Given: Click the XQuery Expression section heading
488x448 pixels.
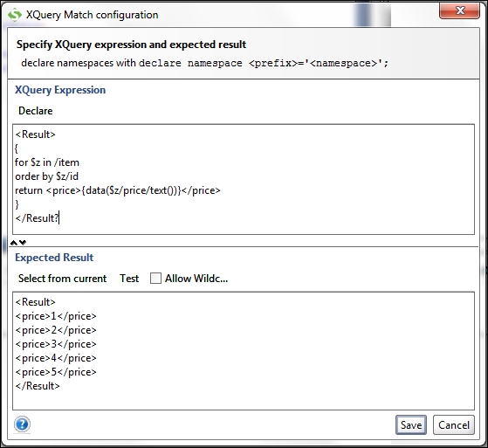Looking at the screenshot, I should [x=60, y=90].
